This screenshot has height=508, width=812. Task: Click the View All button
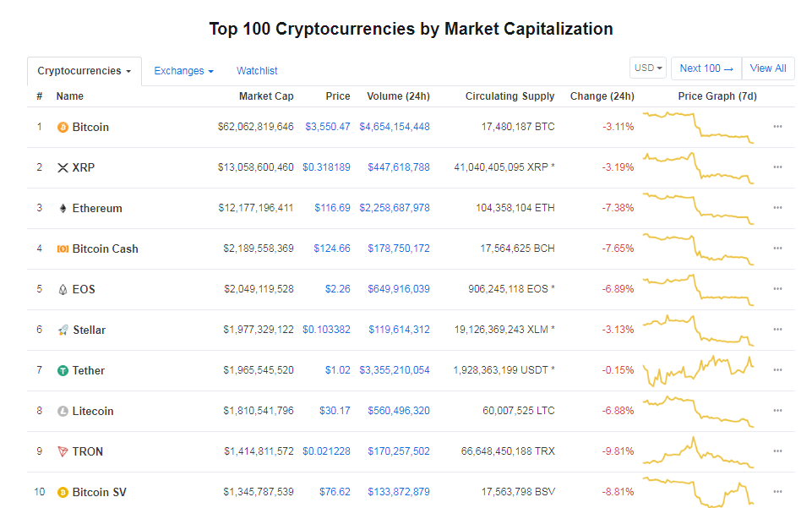pyautogui.click(x=768, y=68)
